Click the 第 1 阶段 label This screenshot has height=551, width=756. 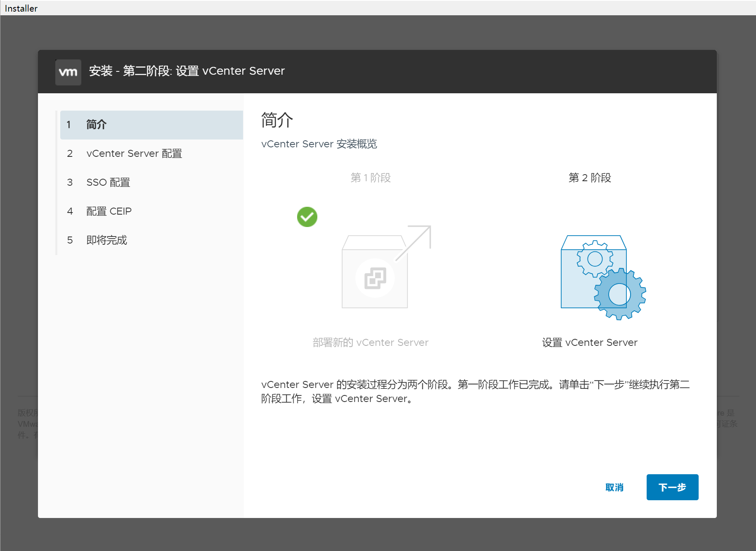[371, 178]
